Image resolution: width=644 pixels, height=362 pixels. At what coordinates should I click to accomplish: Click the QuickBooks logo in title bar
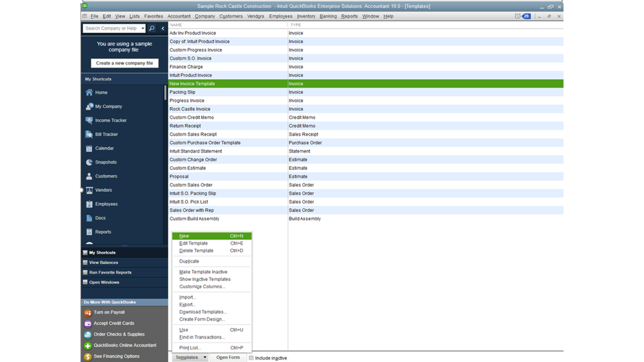85,6
